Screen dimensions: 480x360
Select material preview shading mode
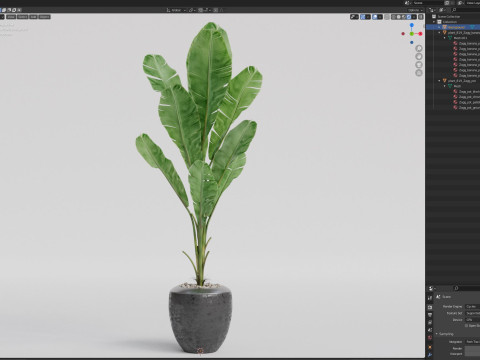(403, 17)
